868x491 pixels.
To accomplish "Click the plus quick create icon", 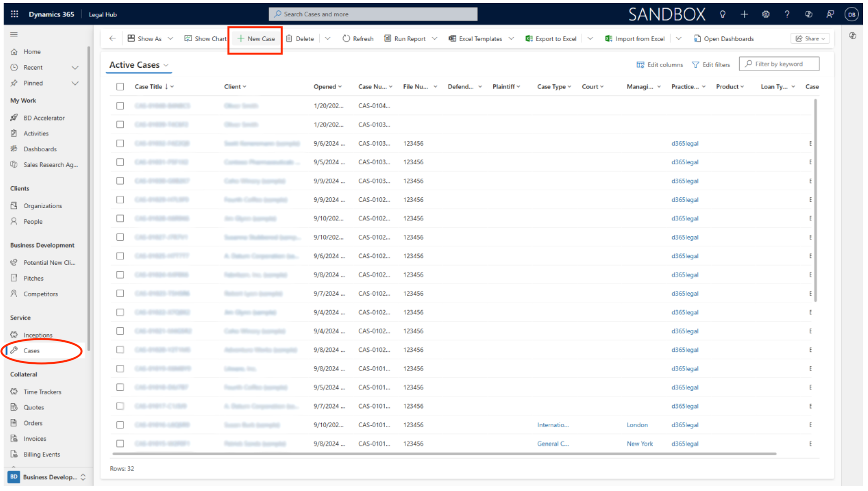I will tap(744, 14).
